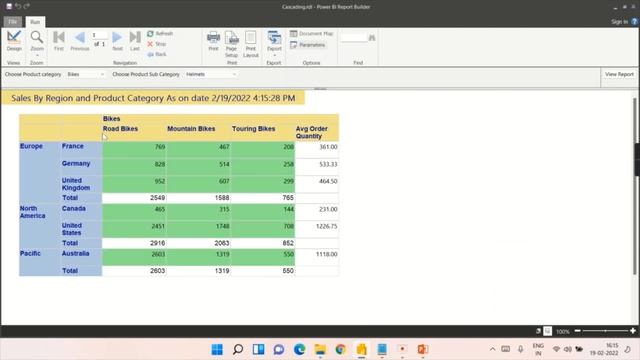Go to Next page
Viewport: 640px width, 360px height.
point(117,41)
